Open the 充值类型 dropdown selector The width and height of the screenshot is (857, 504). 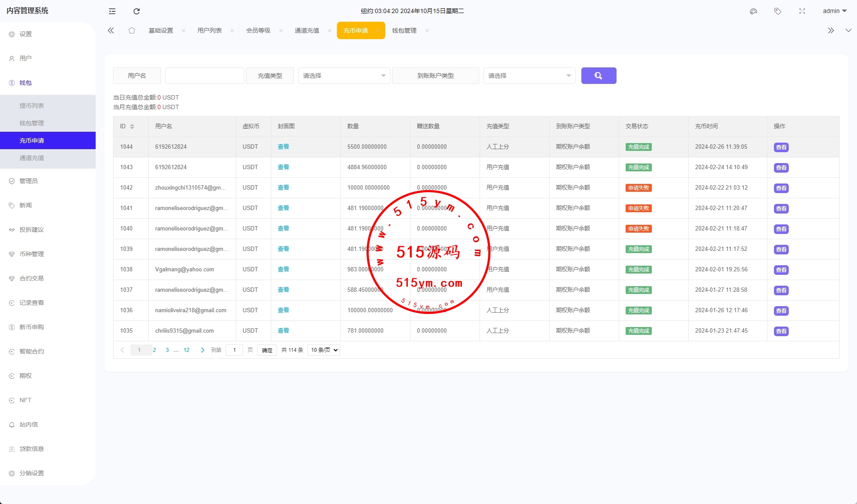pyautogui.click(x=344, y=76)
